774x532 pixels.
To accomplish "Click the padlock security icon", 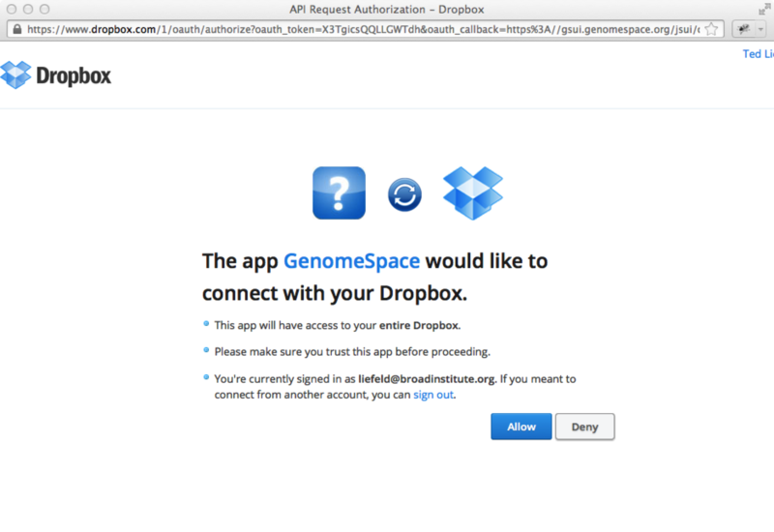I will (17, 29).
